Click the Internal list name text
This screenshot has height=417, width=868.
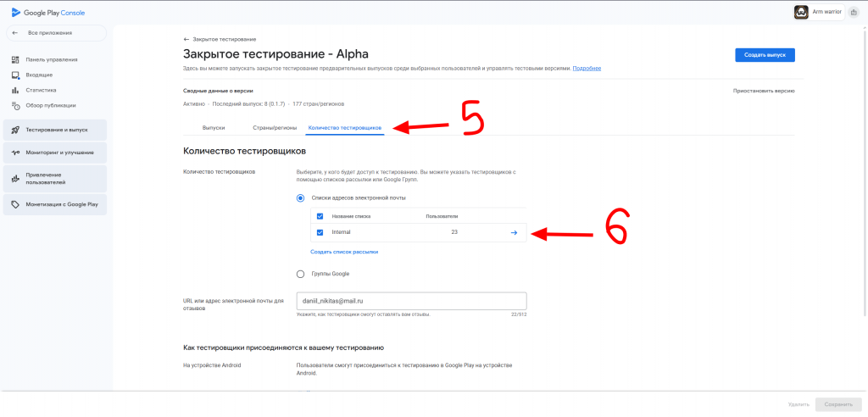point(342,232)
